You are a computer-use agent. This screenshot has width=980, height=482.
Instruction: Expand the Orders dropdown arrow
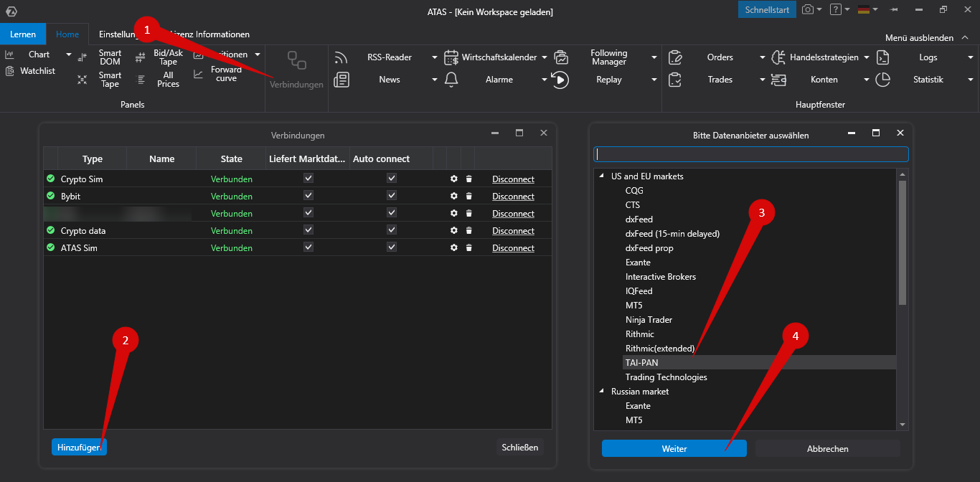pyautogui.click(x=762, y=57)
